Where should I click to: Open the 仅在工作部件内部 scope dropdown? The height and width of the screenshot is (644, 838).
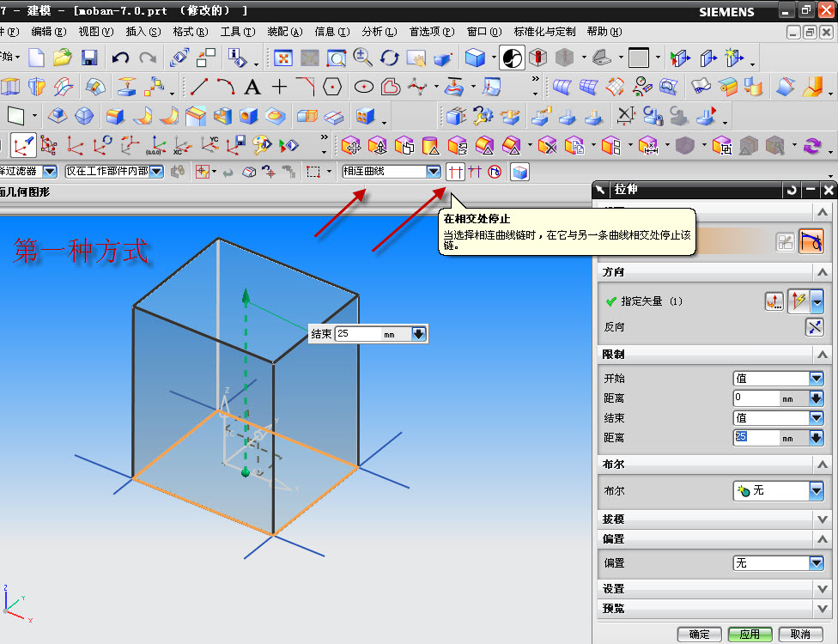point(156,172)
